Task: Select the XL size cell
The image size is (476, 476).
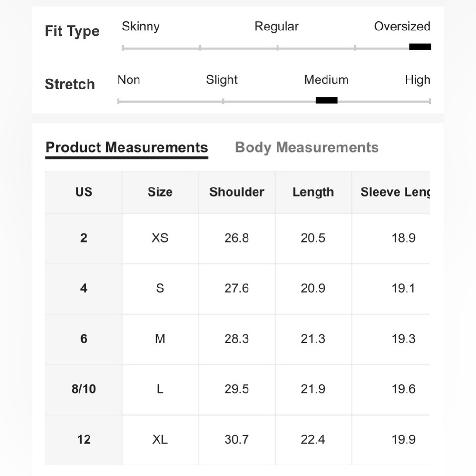Action: (x=160, y=439)
